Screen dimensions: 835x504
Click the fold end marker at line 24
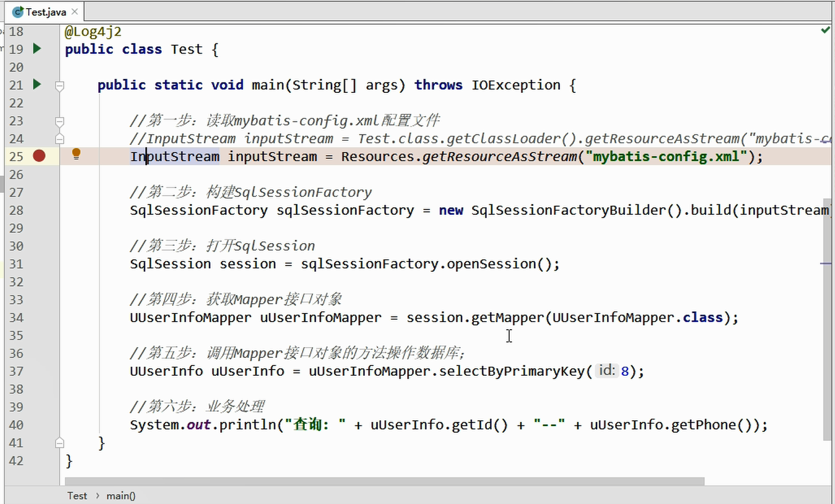click(x=59, y=139)
